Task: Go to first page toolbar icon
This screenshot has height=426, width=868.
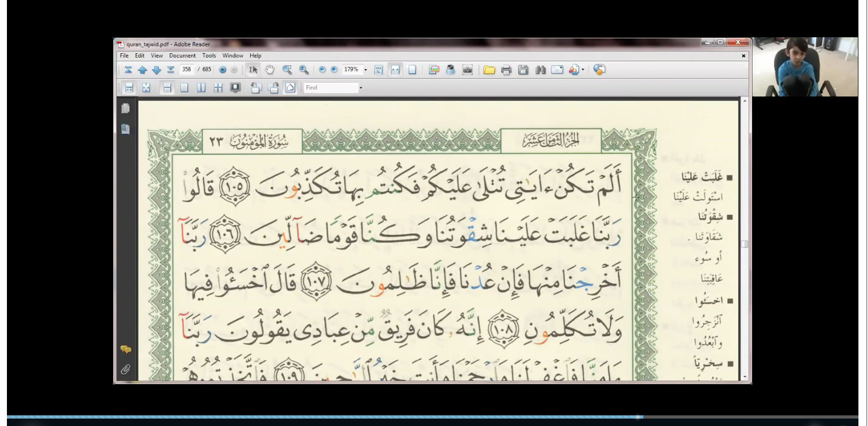Action: [128, 70]
